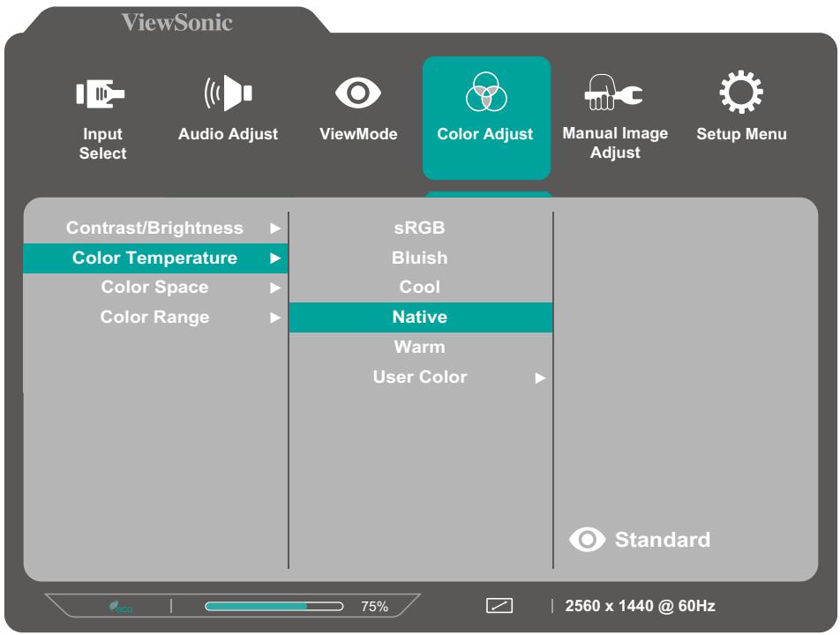Open the Audio Adjust speaker icon

pos(228,93)
